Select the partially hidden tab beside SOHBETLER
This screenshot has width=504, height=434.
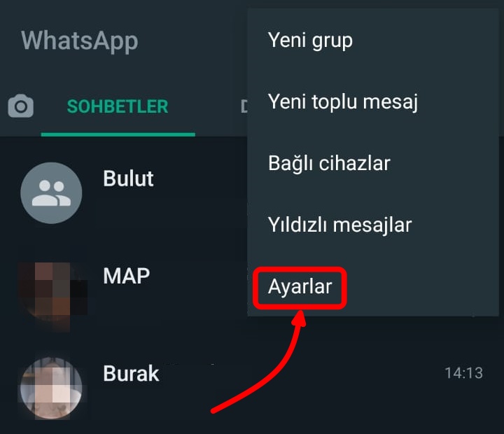click(x=244, y=106)
